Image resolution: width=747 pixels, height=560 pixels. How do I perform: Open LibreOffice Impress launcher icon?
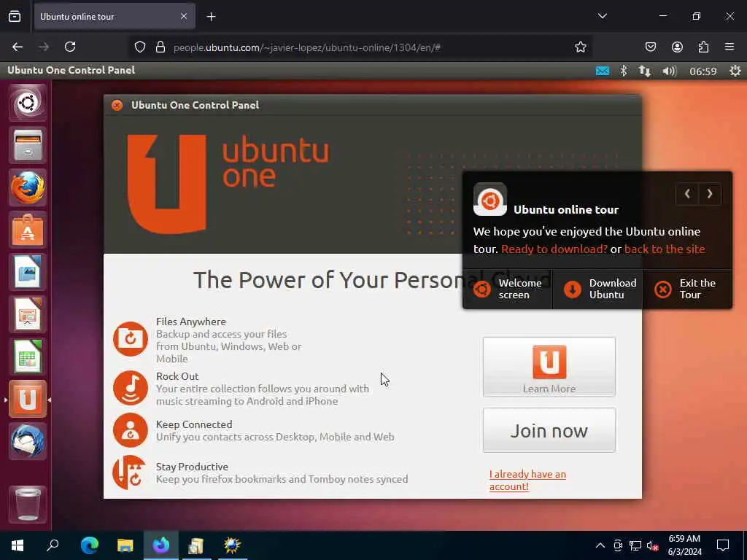28,315
